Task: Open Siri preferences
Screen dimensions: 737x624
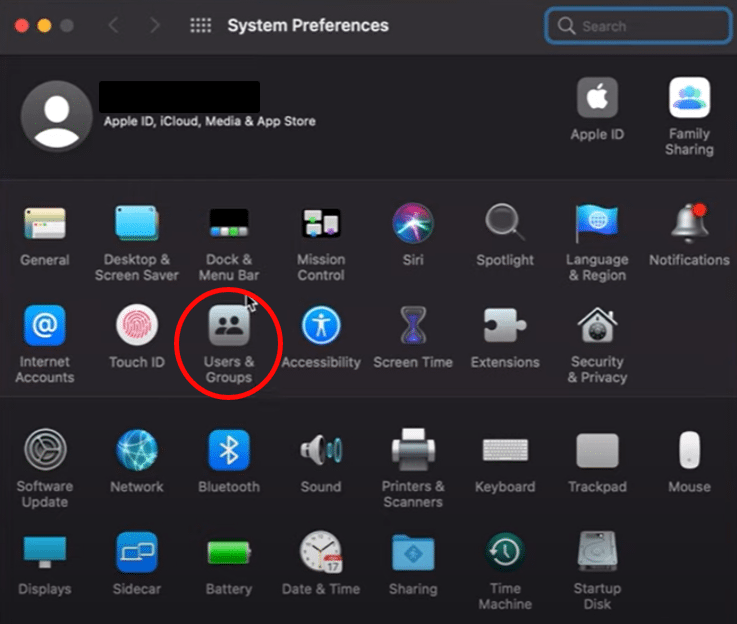Action: tap(413, 225)
